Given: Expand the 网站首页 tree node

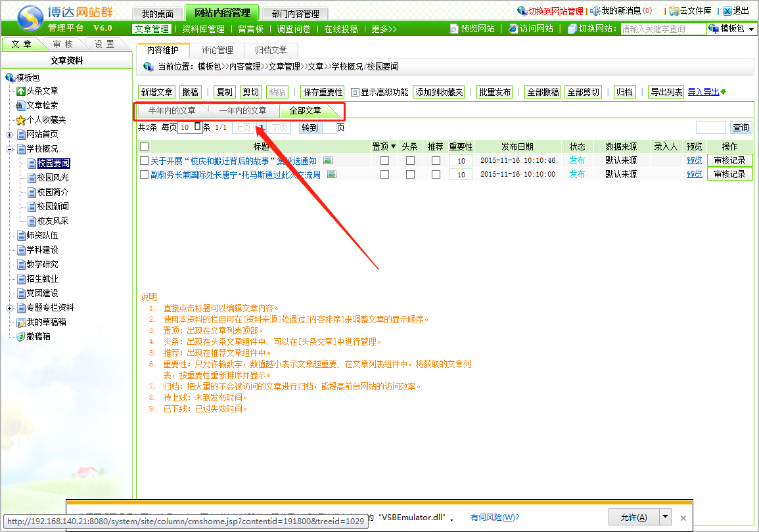Looking at the screenshot, I should click(x=10, y=135).
